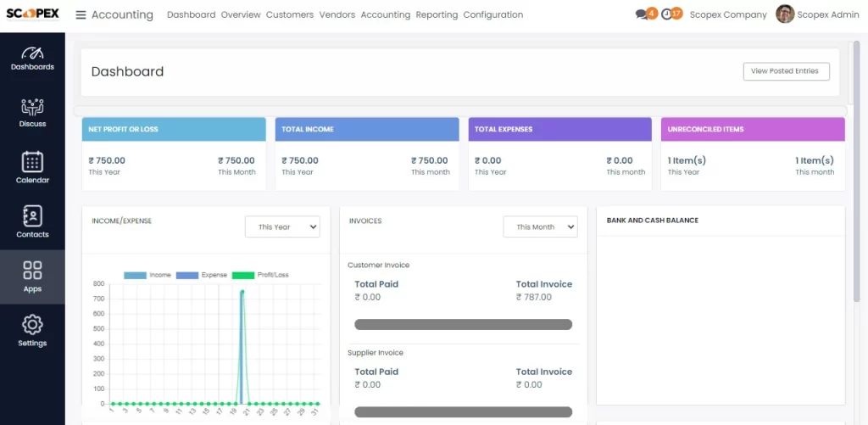Click the Unreconciled Items card header
The width and height of the screenshot is (868, 425).
click(x=753, y=129)
